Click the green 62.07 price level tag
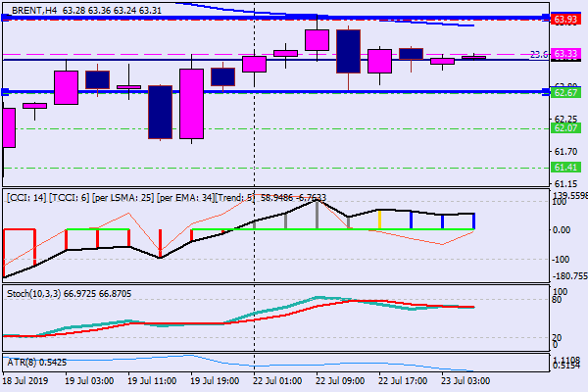Viewport: 588px width, 392px height. (x=564, y=127)
